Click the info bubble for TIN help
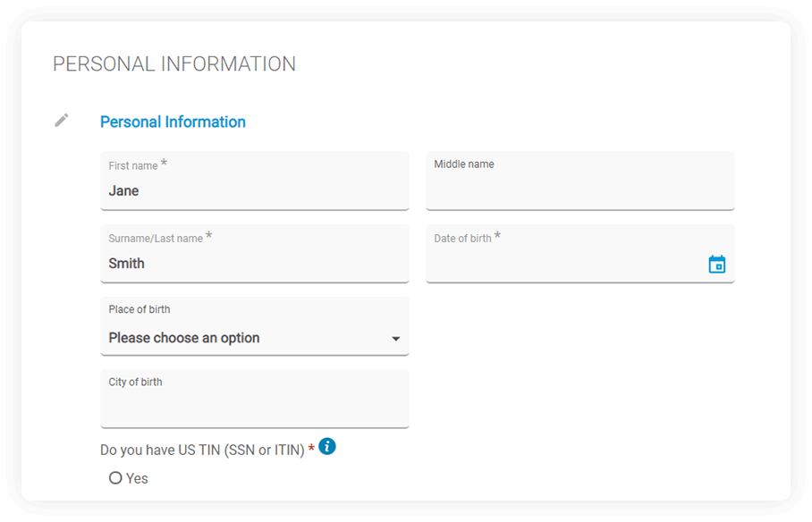The width and height of the screenshot is (812, 522). click(326, 446)
